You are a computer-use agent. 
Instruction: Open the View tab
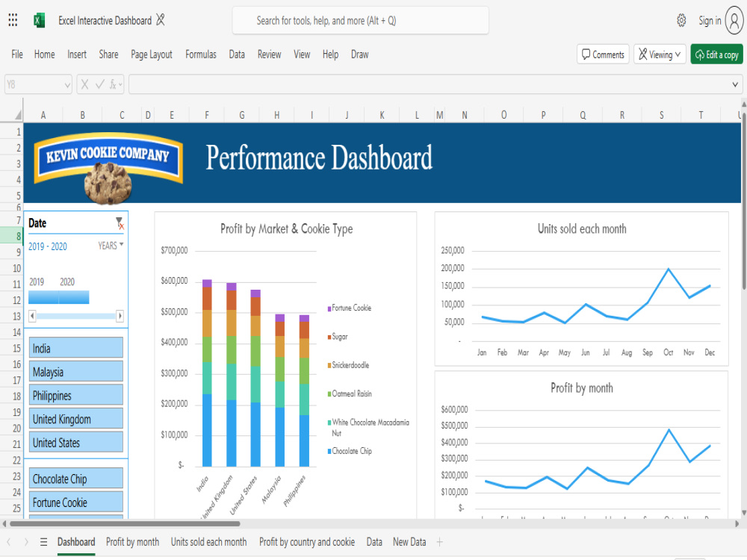[x=302, y=55]
